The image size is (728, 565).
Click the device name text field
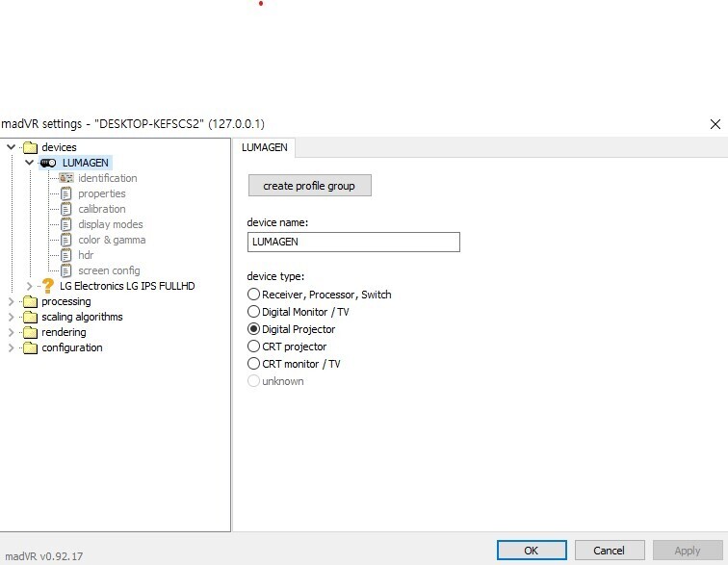click(352, 243)
